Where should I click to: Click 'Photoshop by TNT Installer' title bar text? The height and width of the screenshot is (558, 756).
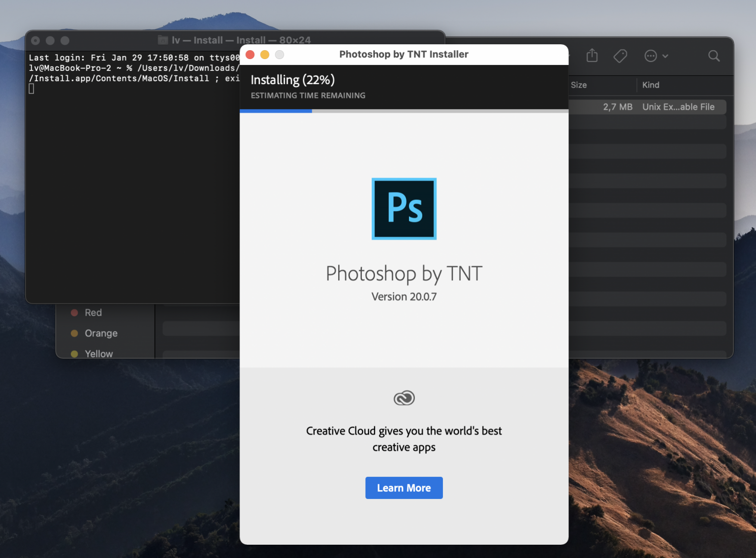point(404,54)
